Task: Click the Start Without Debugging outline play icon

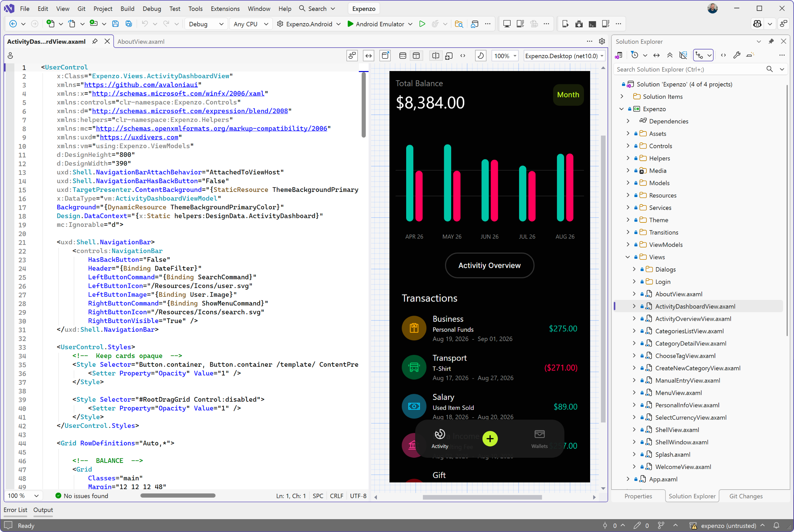Action: [x=422, y=24]
